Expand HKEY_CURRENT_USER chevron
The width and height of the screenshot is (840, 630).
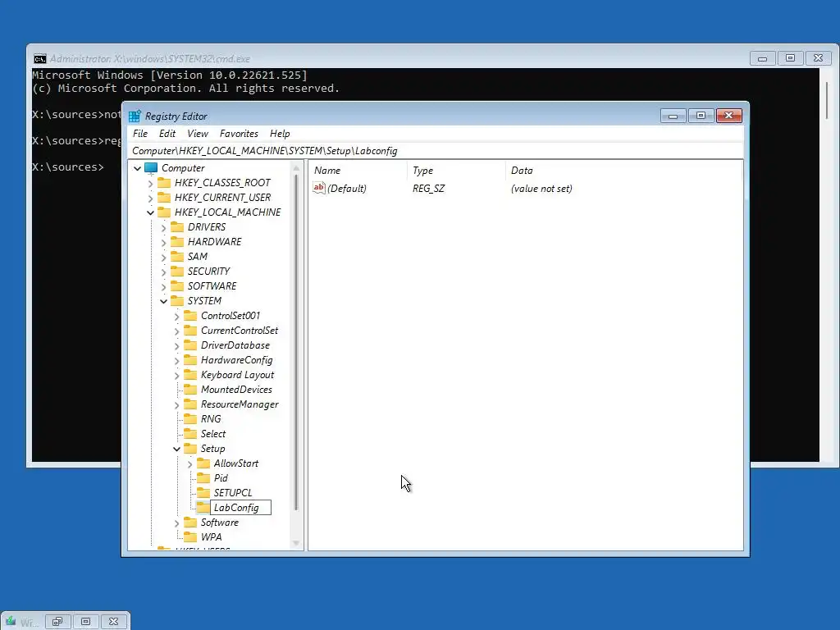tap(151, 199)
